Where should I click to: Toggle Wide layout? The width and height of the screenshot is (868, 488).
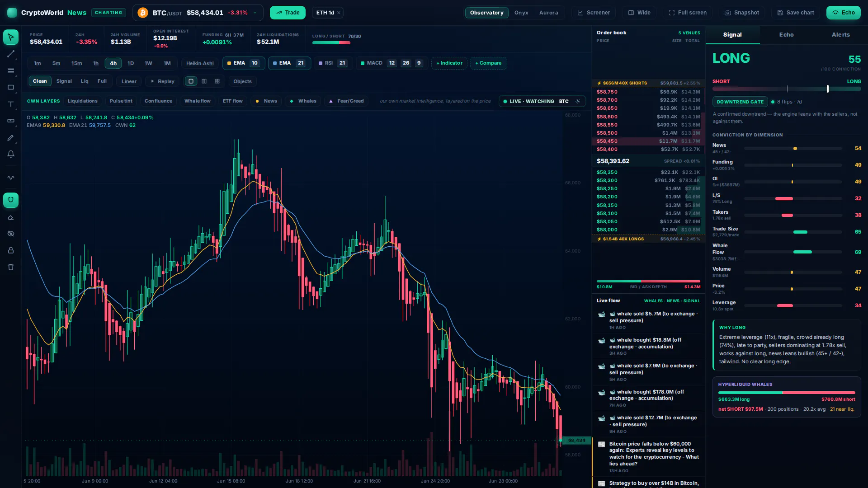[x=639, y=13]
